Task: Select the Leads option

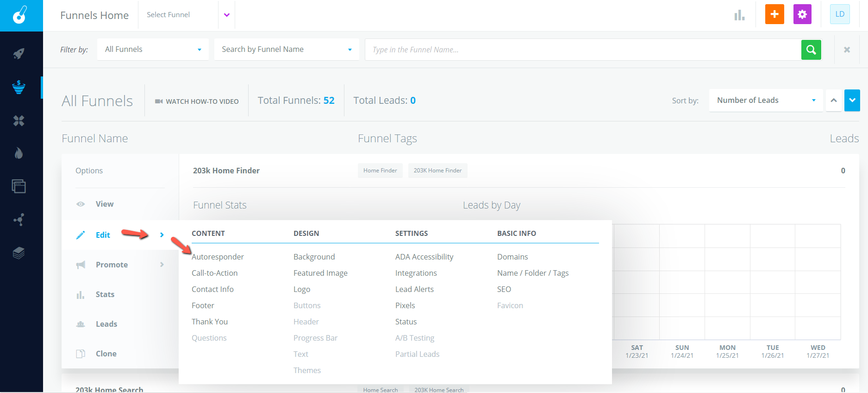Action: pyautogui.click(x=106, y=324)
